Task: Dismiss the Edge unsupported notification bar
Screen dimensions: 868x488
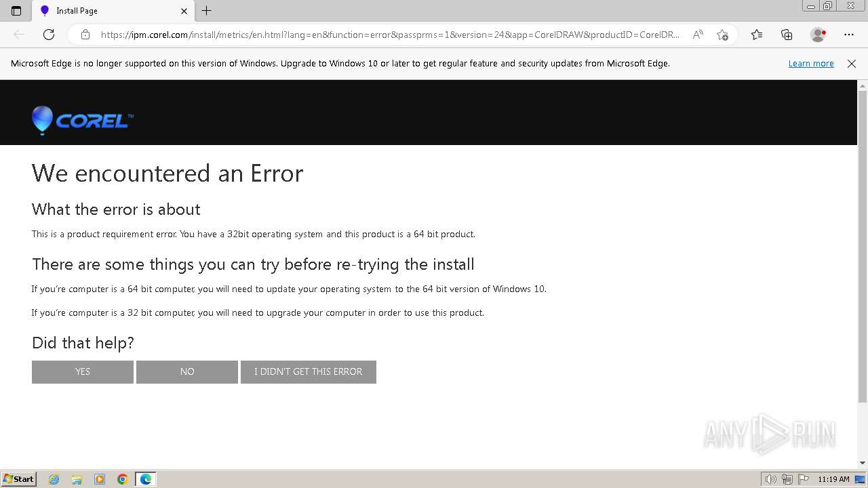Action: (852, 64)
